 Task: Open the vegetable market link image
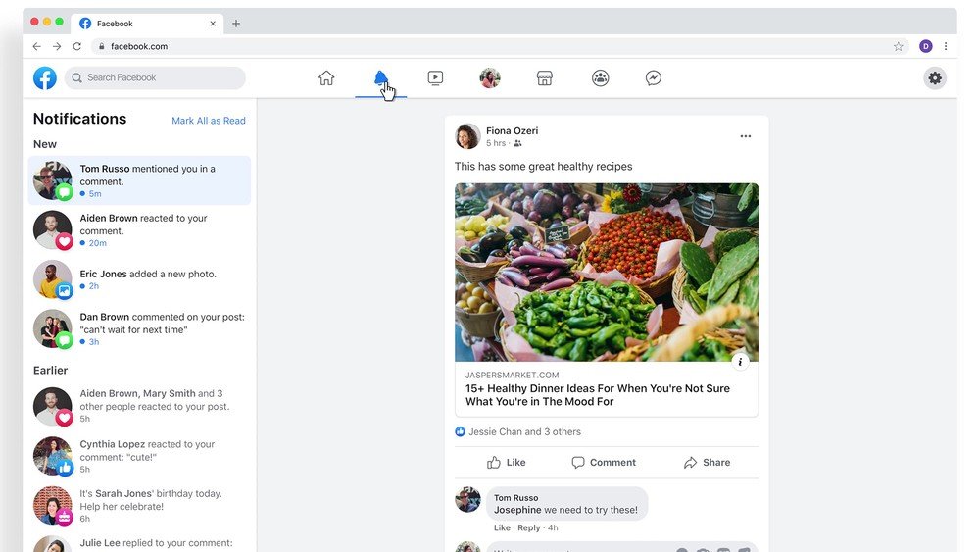[x=607, y=272]
